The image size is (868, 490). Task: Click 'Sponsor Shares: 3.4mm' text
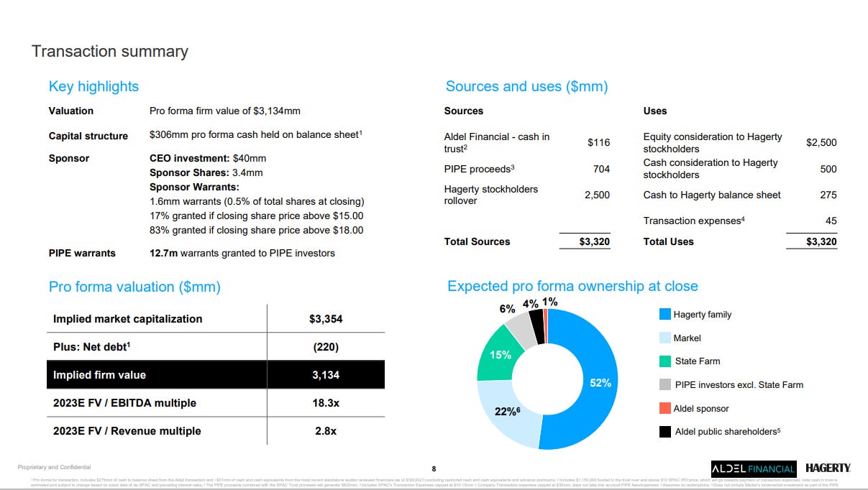pos(206,172)
